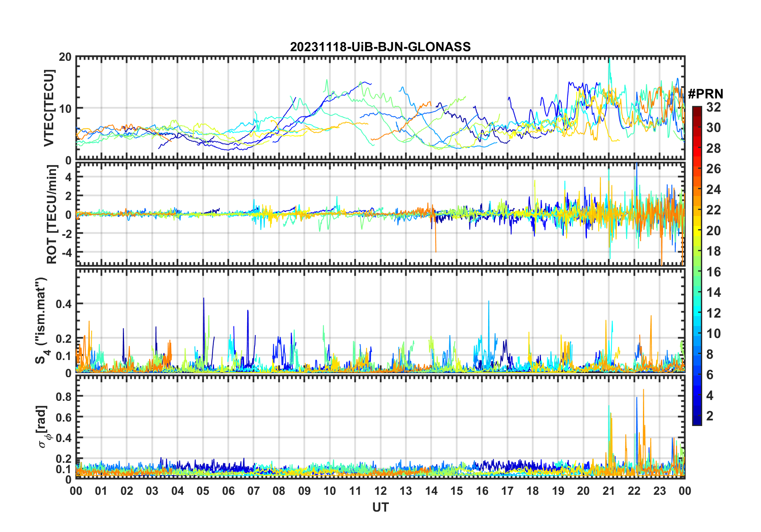Click the plot title 20231118-UiB-BJN-GLONASS
761x532 pixels.
click(380, 47)
